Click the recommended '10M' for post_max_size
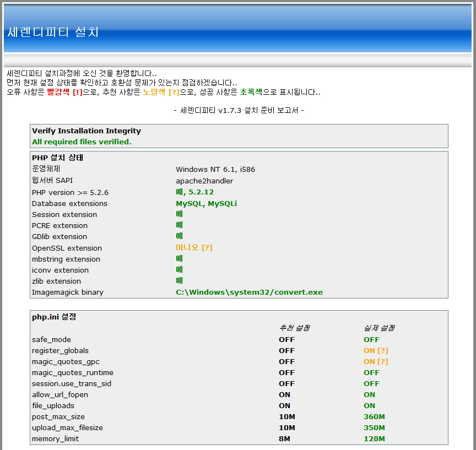The image size is (476, 450). 287,416
